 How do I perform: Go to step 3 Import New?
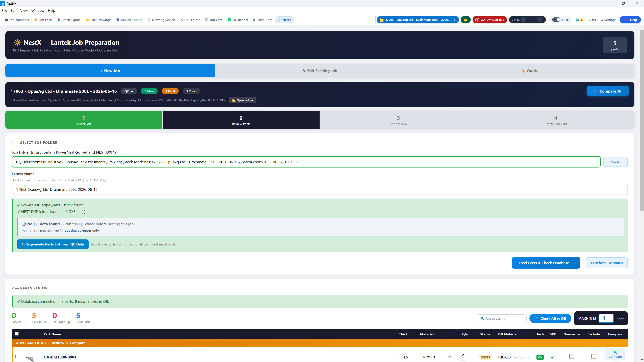click(x=398, y=120)
